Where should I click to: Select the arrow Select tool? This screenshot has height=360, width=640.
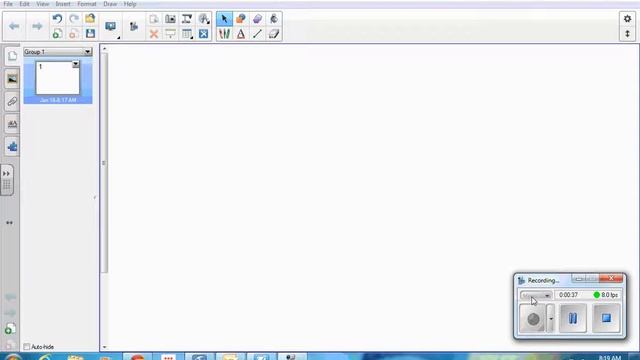[224, 19]
